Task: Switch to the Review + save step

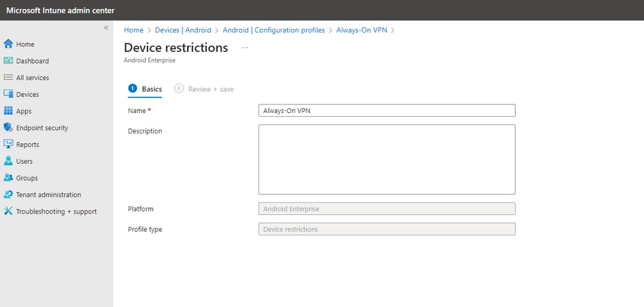Action: coord(204,89)
